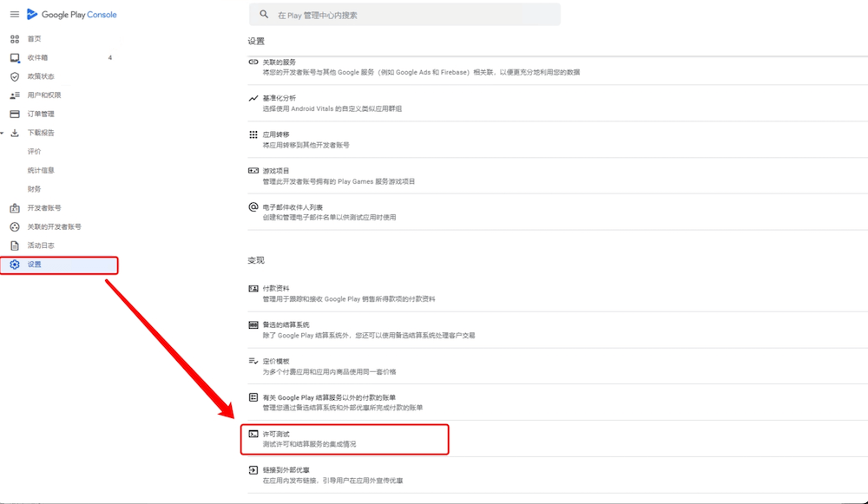868x504 pixels.
Task: Select 财务 under download reports
Action: 34,189
